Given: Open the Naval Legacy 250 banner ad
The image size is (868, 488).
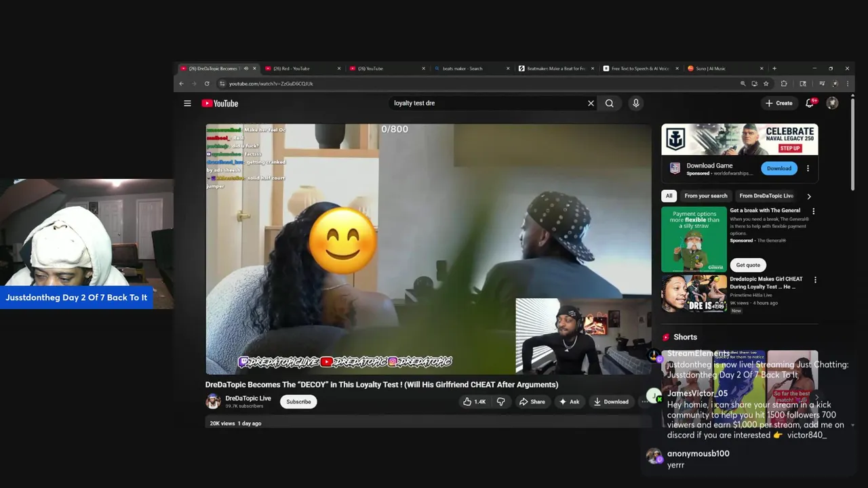Looking at the screenshot, I should (740, 139).
